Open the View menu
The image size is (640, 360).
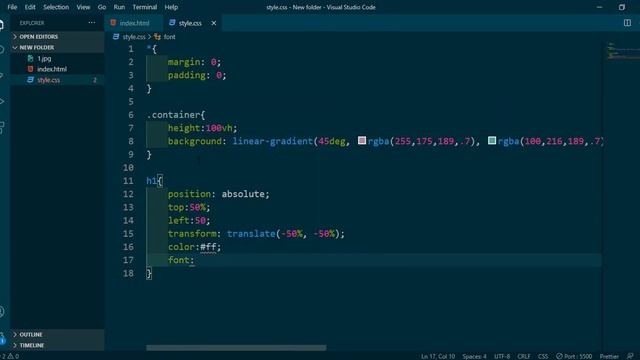tap(83, 7)
